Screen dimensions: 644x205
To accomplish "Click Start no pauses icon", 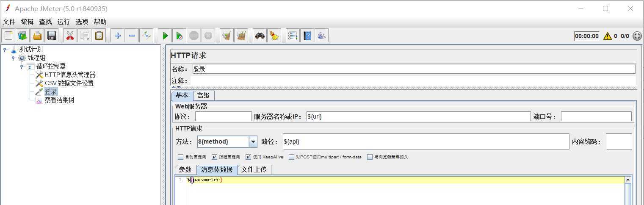I will coord(180,36).
